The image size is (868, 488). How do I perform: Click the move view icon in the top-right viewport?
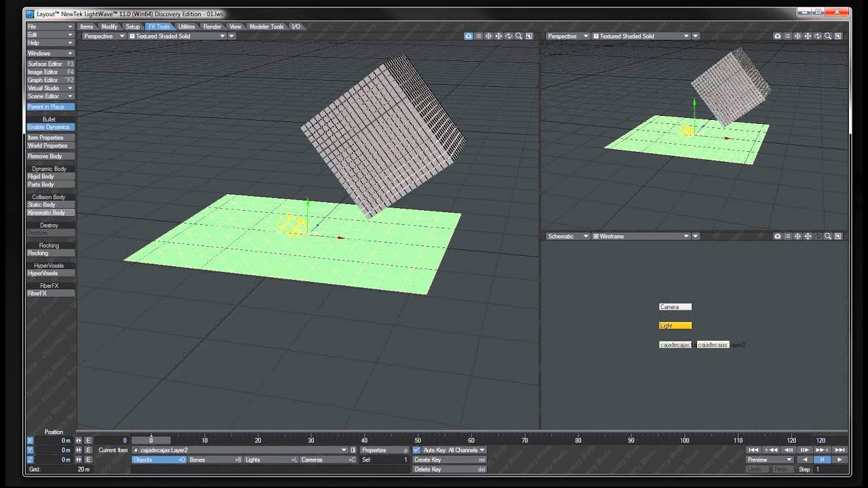pyautogui.click(x=808, y=36)
